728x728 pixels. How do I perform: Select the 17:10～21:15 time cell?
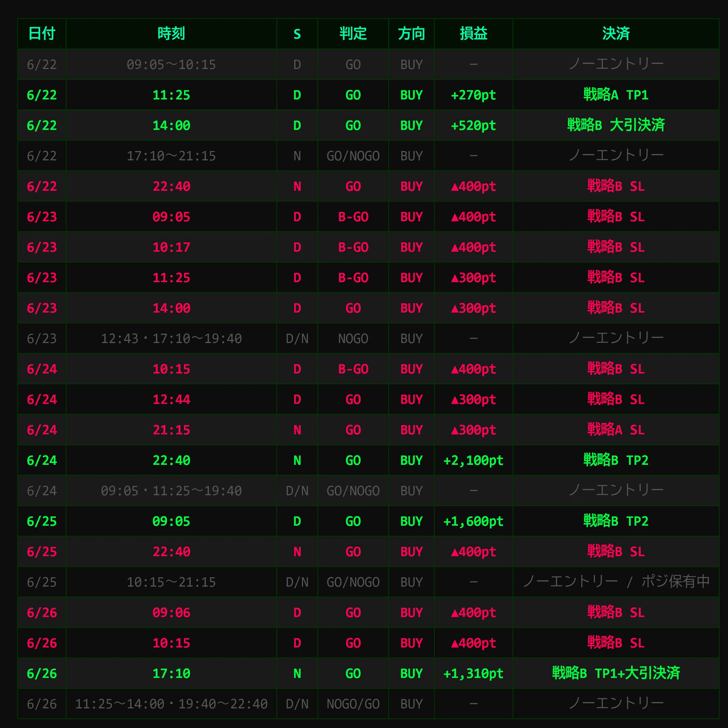click(171, 156)
